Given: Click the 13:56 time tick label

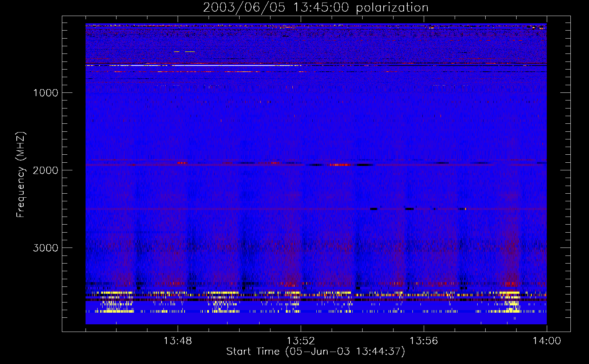Looking at the screenshot, I should point(424,341).
